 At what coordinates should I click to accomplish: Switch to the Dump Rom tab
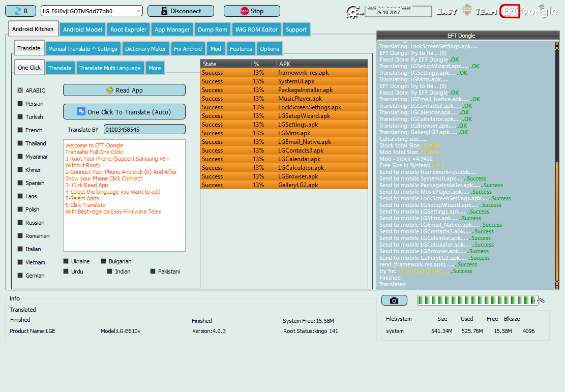click(x=212, y=29)
